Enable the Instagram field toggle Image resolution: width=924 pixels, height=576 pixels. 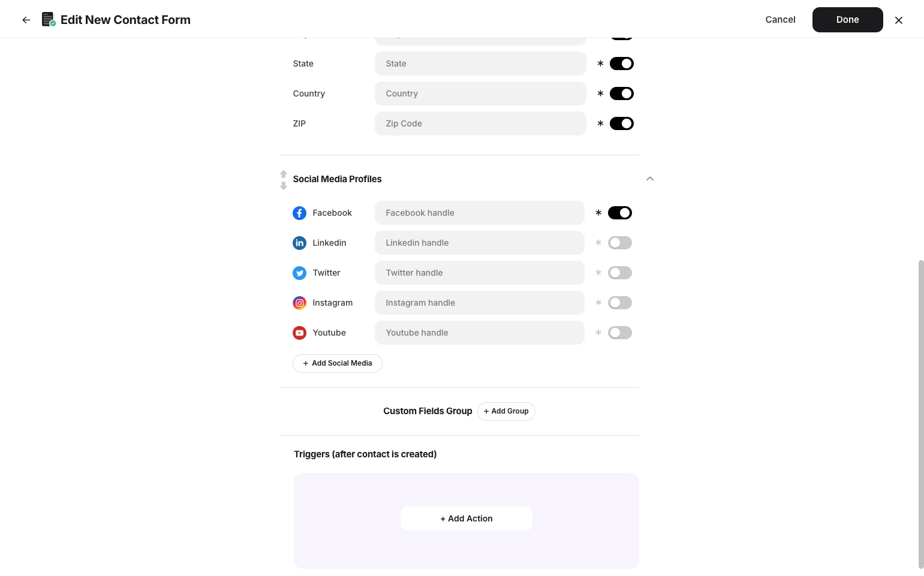point(620,303)
